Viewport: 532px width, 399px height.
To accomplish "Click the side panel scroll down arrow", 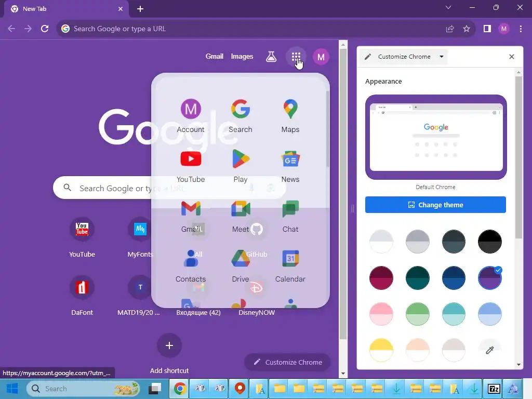I will click(518, 365).
